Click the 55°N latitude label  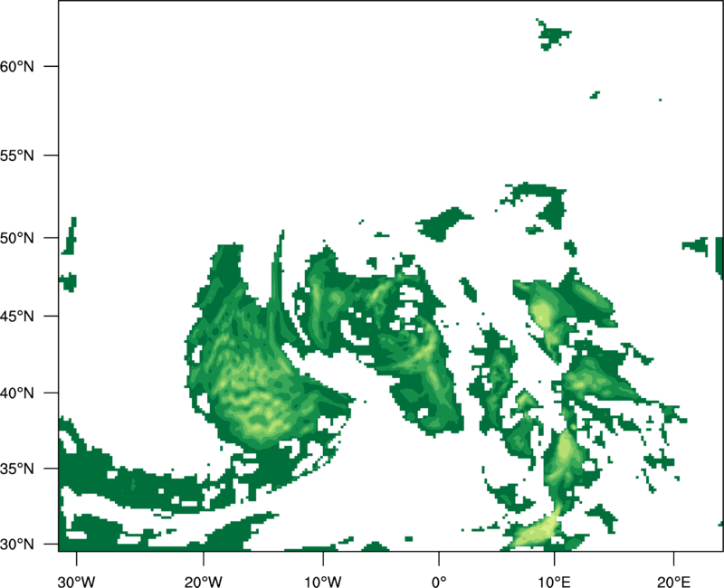tap(17, 156)
